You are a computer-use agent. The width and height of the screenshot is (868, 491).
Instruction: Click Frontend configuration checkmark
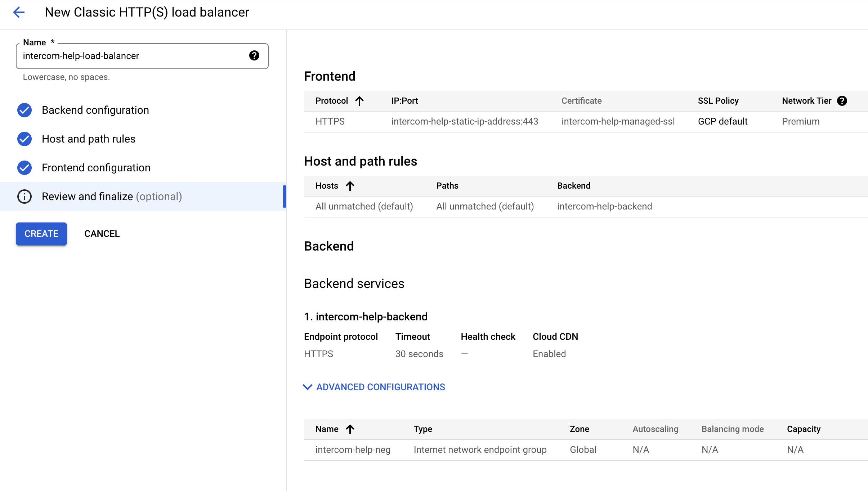(24, 168)
